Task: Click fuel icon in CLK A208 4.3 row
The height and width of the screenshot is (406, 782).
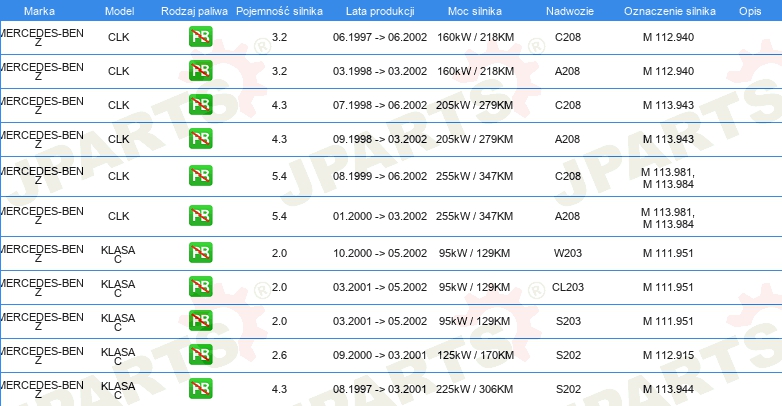Action: pos(200,139)
